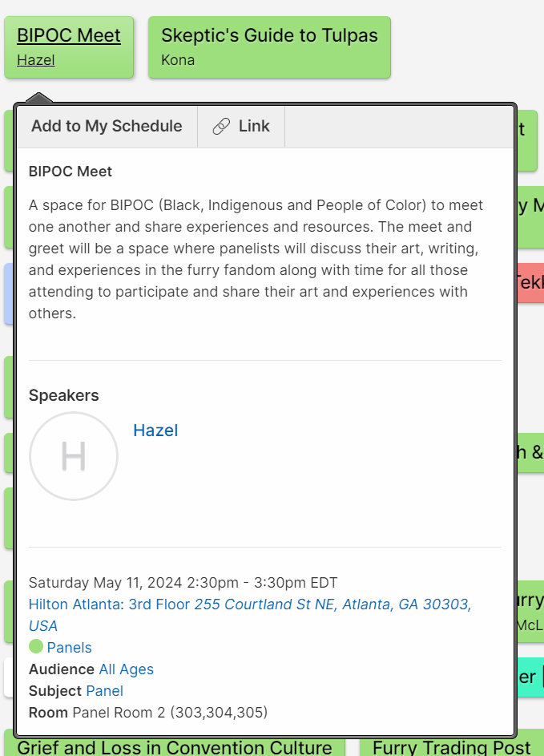Open Grief and Loss in Convention Culture
This screenshot has width=544, height=756.
[x=175, y=747]
